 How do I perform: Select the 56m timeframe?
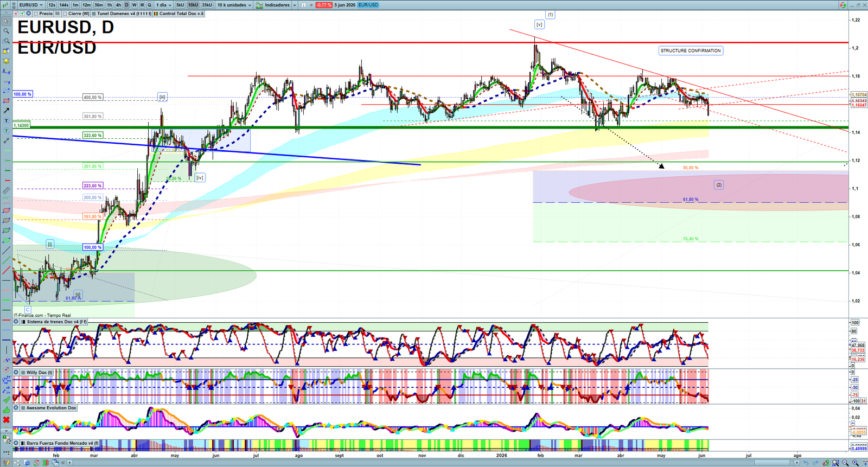(x=99, y=5)
